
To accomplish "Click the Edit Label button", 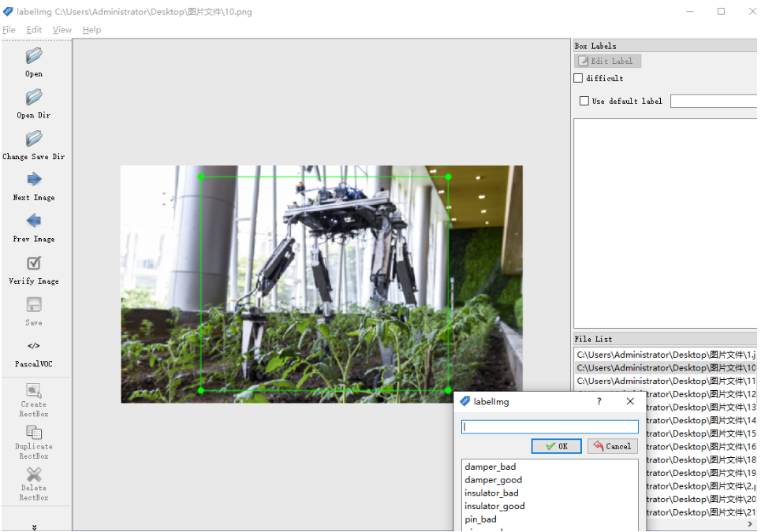I will click(608, 61).
